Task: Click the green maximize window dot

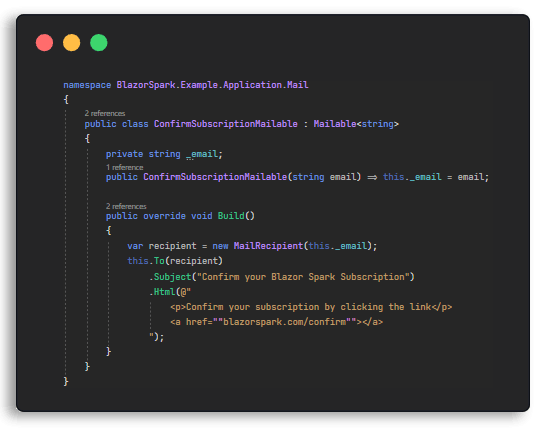Action: tap(99, 43)
